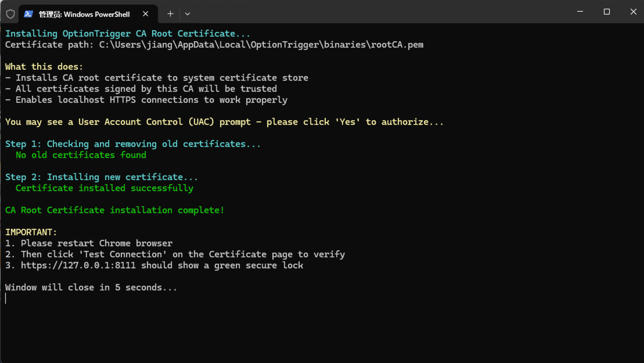Click the PowerShell icon on the tab

28,14
